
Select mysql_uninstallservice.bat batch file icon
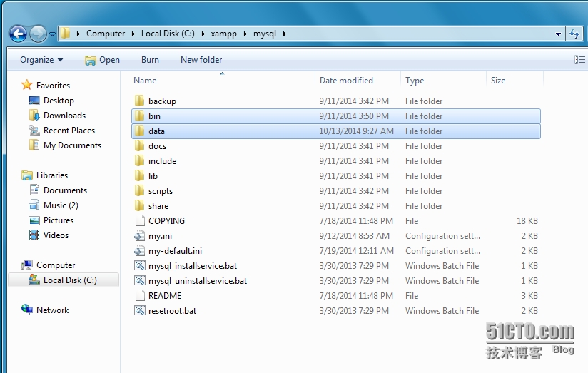click(x=139, y=281)
